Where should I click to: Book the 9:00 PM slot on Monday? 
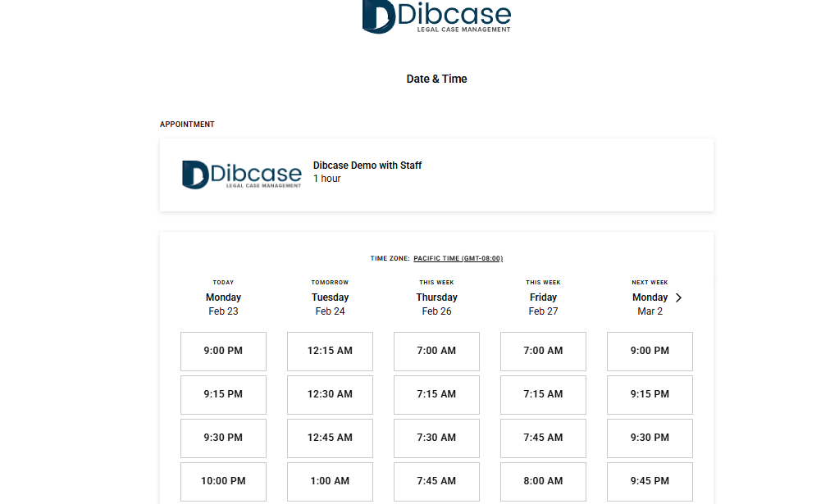click(223, 351)
